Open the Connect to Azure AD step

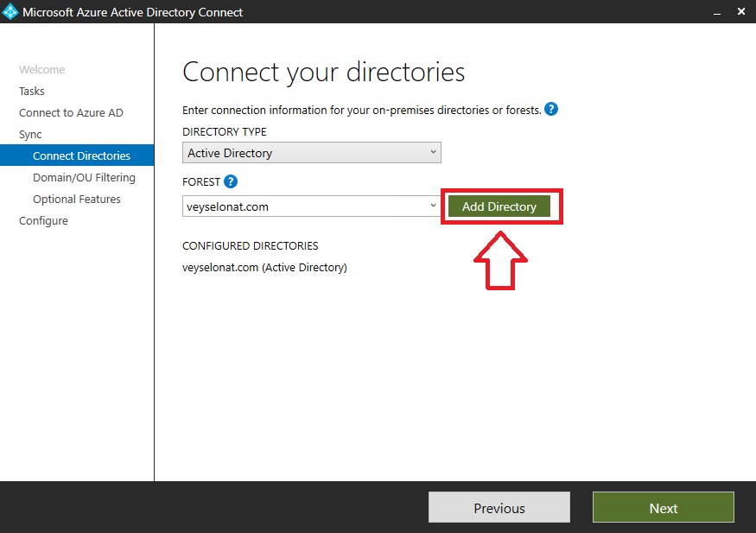[72, 113]
